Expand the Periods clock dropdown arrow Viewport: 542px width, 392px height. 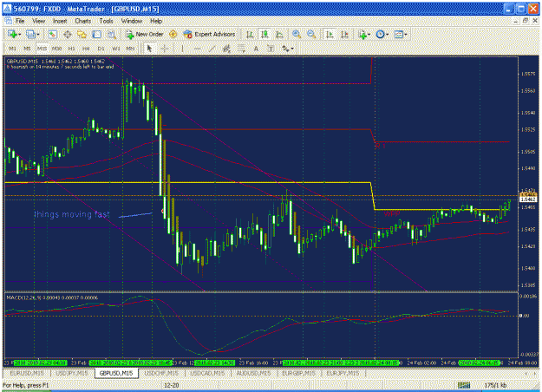click(388, 34)
